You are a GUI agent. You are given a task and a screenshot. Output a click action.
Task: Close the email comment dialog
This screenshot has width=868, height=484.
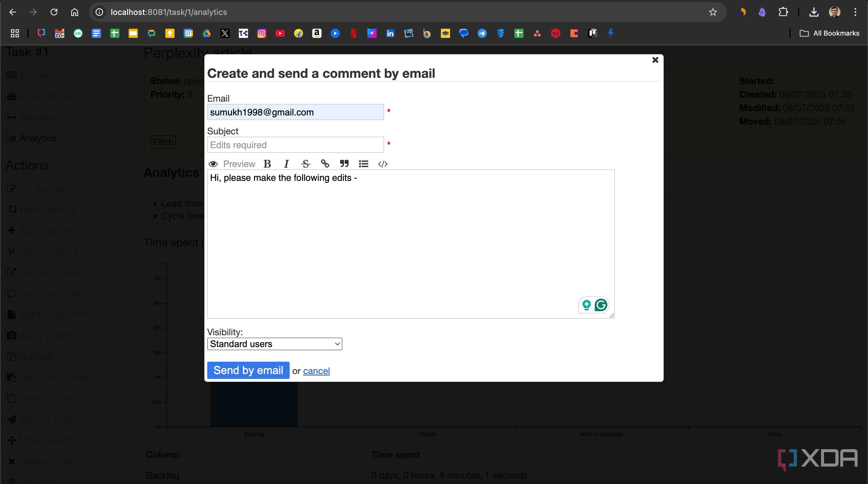[655, 60]
